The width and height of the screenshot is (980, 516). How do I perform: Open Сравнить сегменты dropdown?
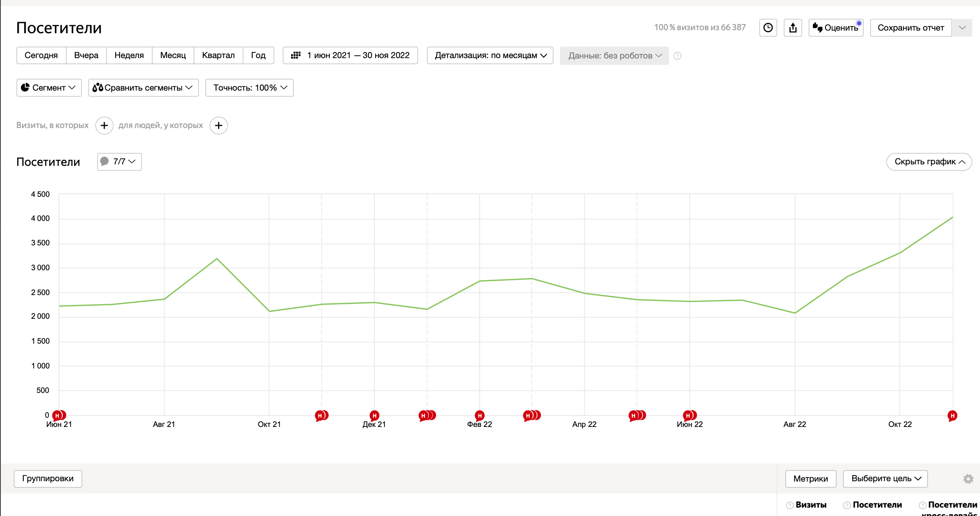coord(143,88)
